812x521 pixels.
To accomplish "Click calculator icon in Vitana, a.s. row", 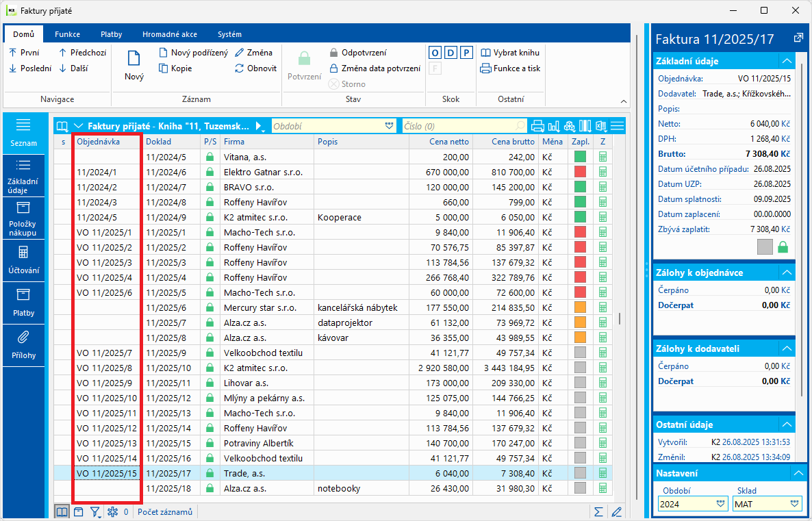I will (602, 157).
